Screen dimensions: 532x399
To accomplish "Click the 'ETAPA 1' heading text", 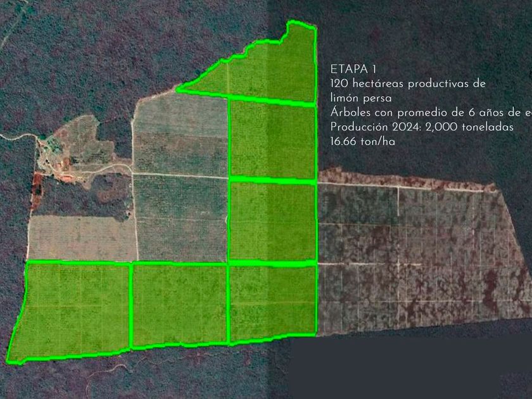I will [x=353, y=69].
